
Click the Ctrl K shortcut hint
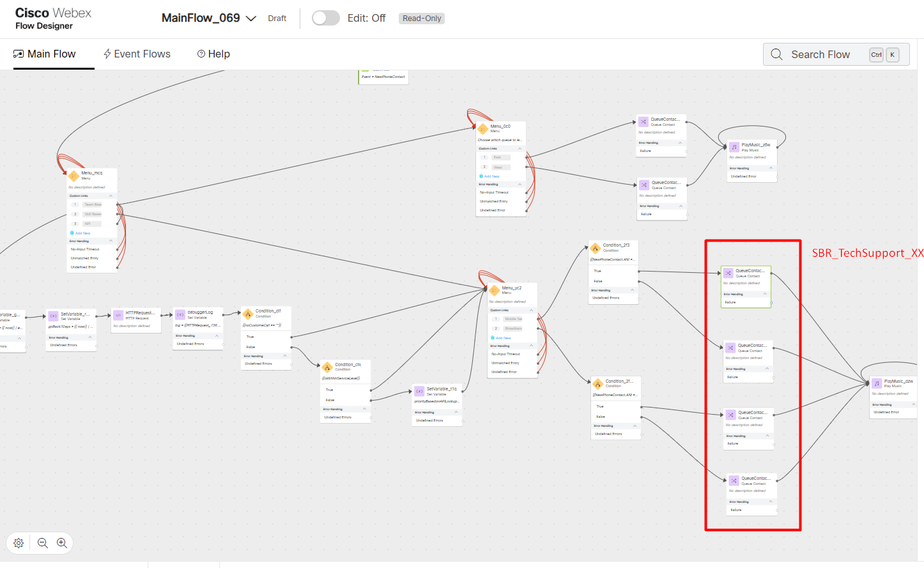point(884,54)
